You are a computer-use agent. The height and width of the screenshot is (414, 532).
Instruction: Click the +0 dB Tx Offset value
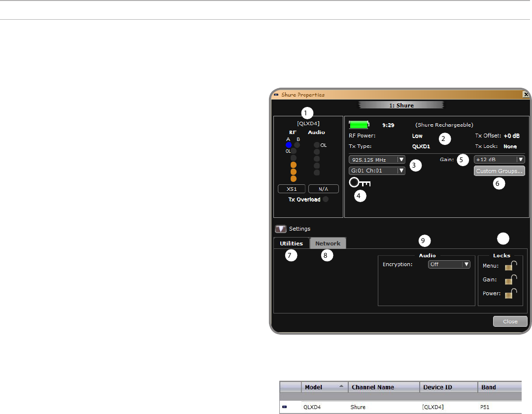pos(512,136)
